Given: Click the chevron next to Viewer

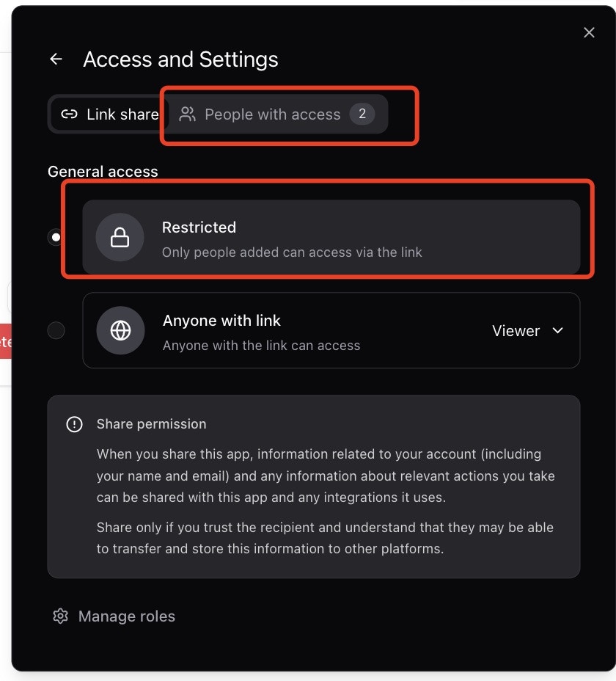Looking at the screenshot, I should click(x=557, y=330).
